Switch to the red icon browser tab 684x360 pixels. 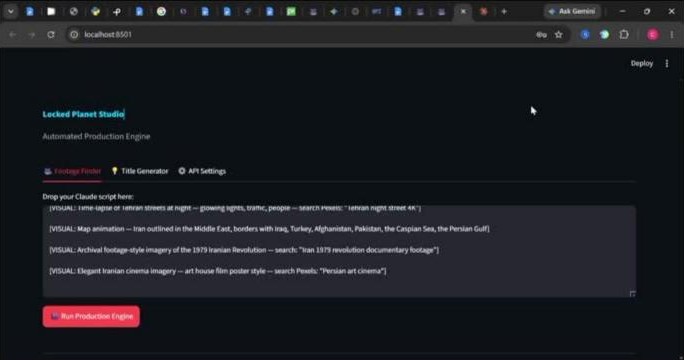[x=483, y=12]
